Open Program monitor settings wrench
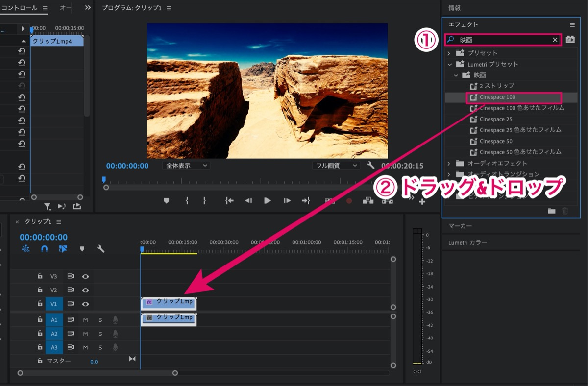 (370, 166)
